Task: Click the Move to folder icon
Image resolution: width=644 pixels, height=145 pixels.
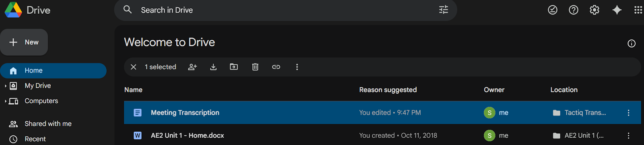Action: 234,67
